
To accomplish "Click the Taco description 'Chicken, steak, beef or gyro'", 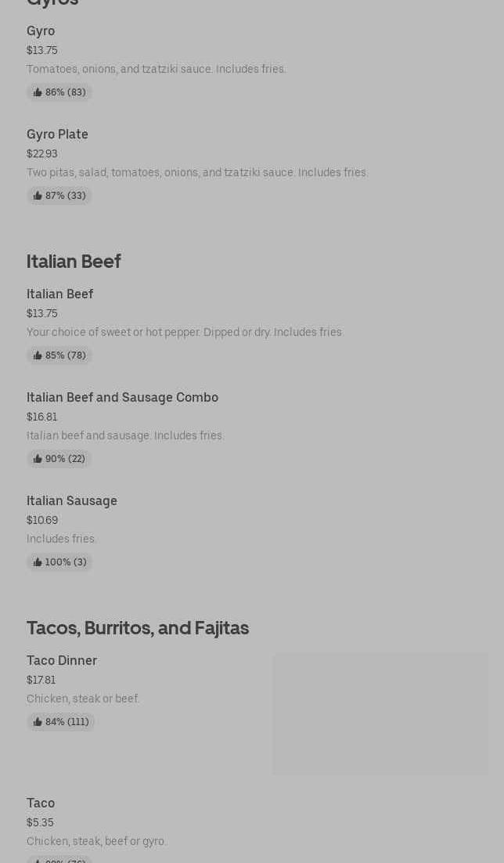I will (x=96, y=841).
